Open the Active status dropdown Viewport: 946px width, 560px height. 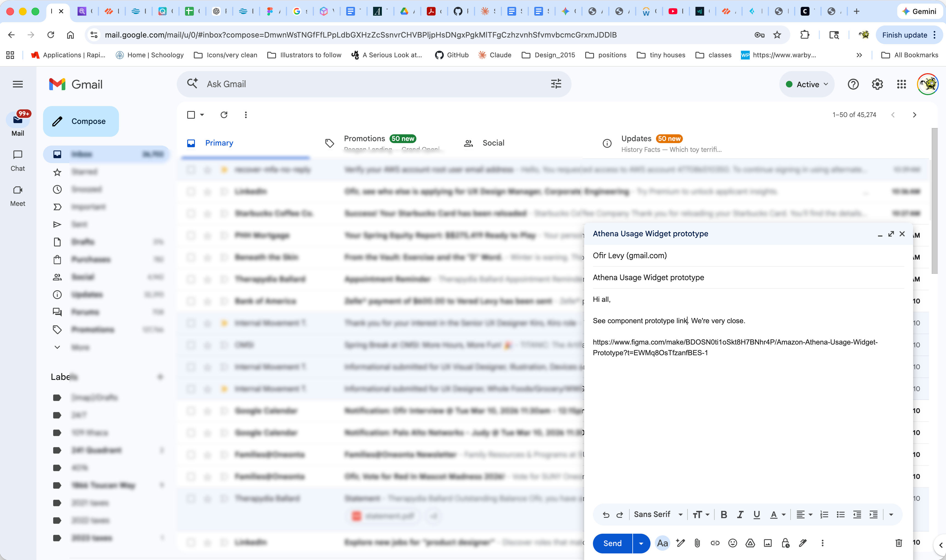[x=807, y=84]
